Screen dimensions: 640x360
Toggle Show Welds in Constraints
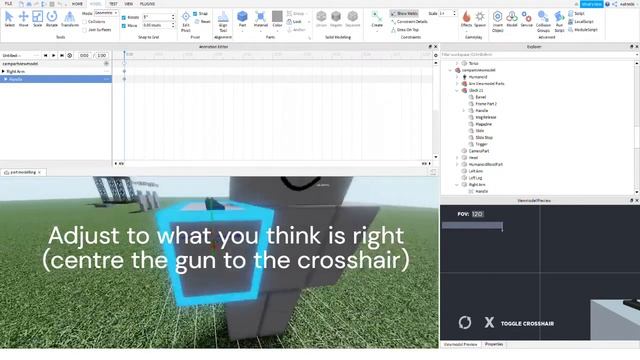[x=404, y=13]
